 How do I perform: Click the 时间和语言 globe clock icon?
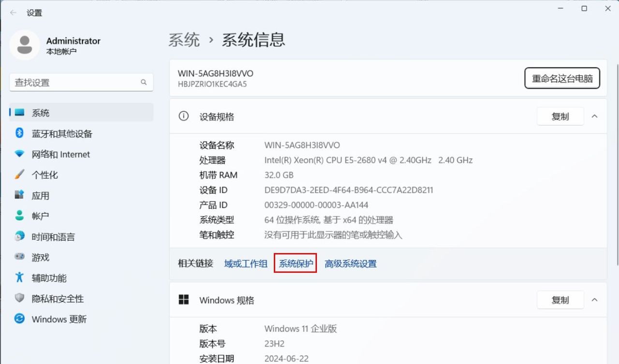coord(19,236)
